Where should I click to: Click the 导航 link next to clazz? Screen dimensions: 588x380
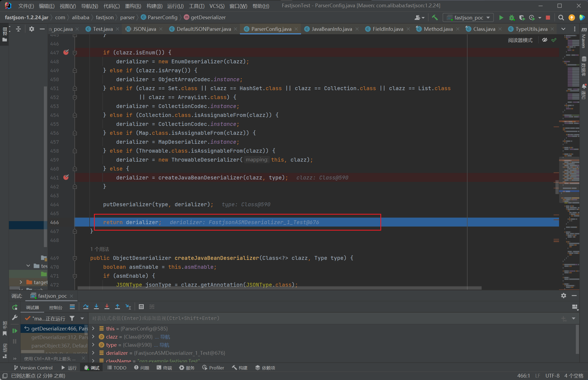point(165,337)
